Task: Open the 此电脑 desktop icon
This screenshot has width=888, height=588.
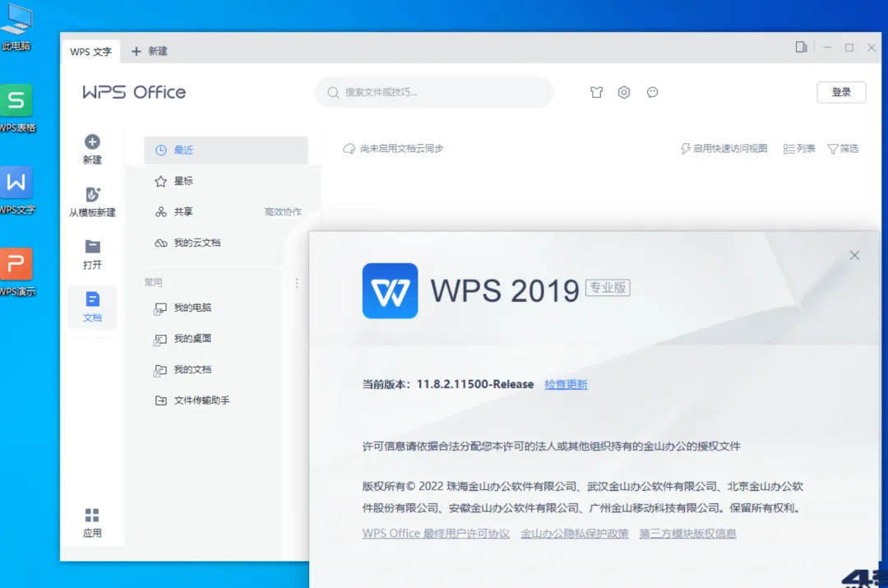Action: pos(16,26)
